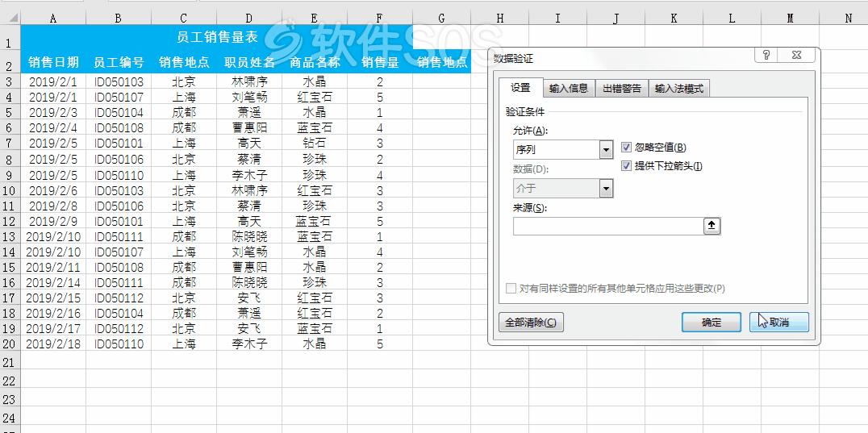
Task: Click cell 刘笔畅 in row 4
Action: click(x=249, y=98)
